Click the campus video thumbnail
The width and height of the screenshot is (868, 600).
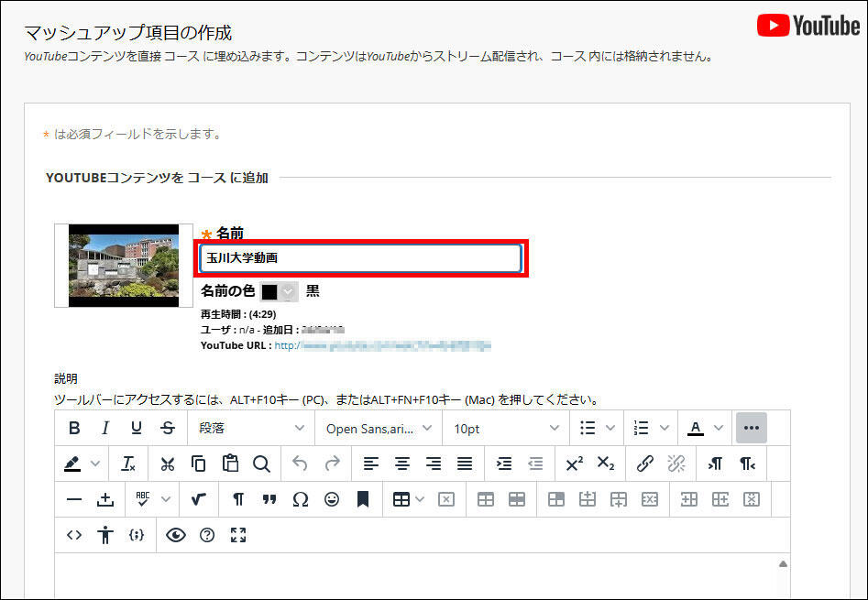(124, 266)
